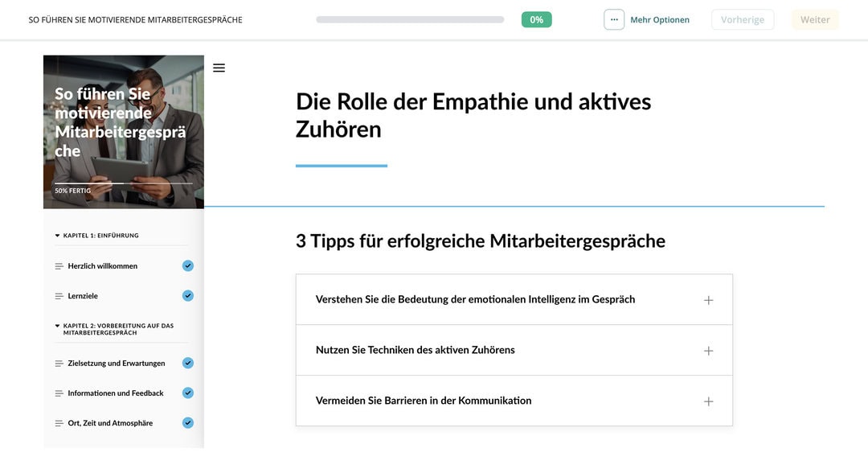Click lesson icon beside Informationen und Feedback
The height and width of the screenshot is (473, 868).
[59, 393]
